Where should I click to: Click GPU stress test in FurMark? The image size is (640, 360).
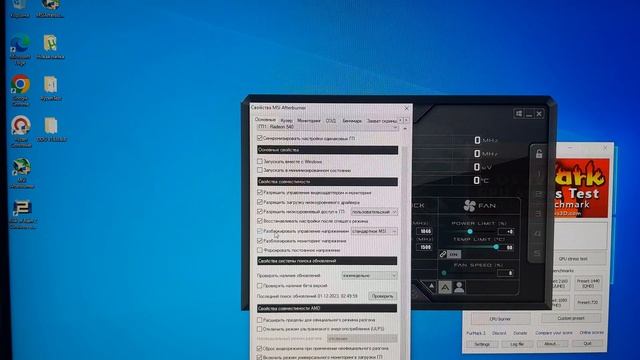pos(573,259)
